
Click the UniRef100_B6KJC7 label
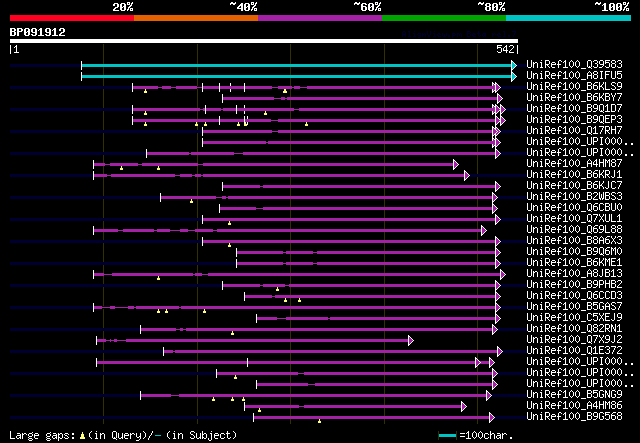coord(574,186)
